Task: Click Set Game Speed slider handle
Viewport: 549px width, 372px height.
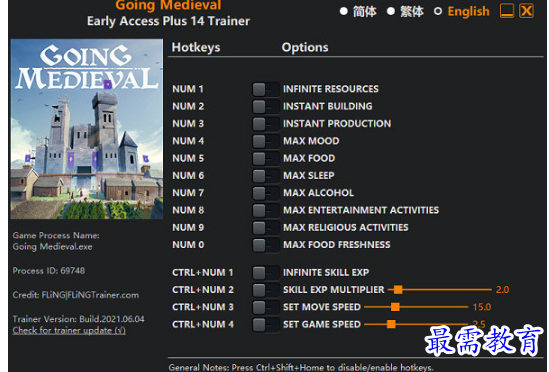Action: (391, 324)
